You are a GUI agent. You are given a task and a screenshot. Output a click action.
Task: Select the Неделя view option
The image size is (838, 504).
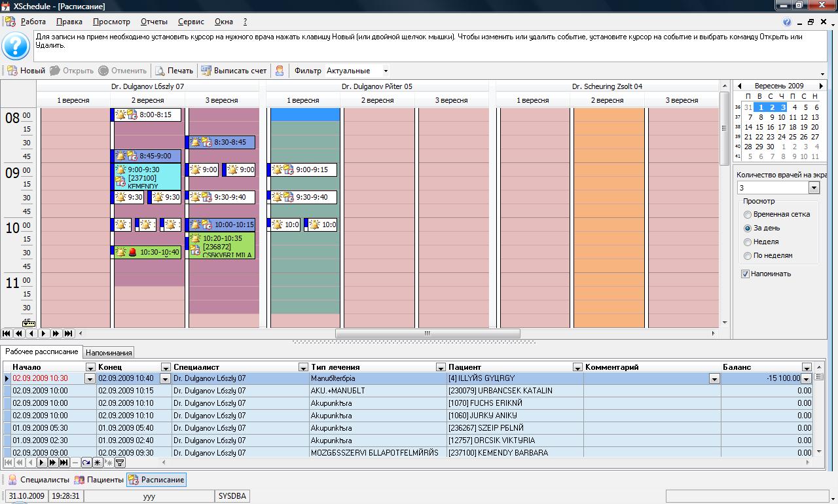coord(748,242)
